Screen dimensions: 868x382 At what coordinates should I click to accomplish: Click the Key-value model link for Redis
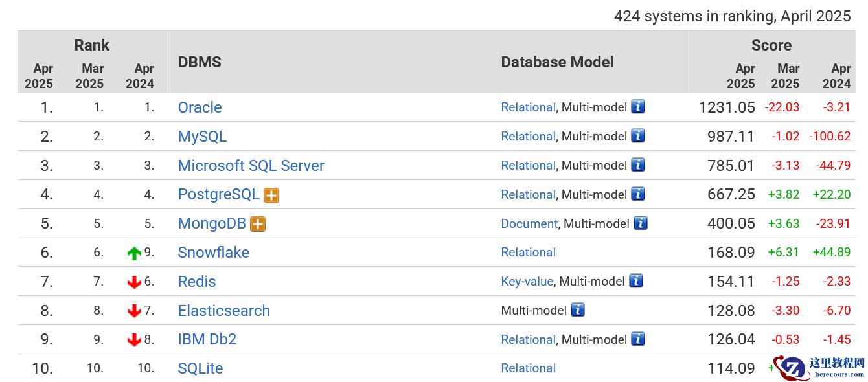(527, 281)
